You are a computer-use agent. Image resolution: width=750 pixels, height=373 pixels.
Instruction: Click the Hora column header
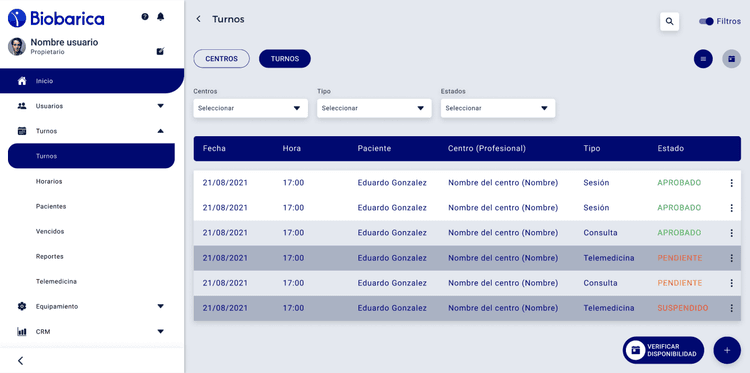click(x=291, y=148)
